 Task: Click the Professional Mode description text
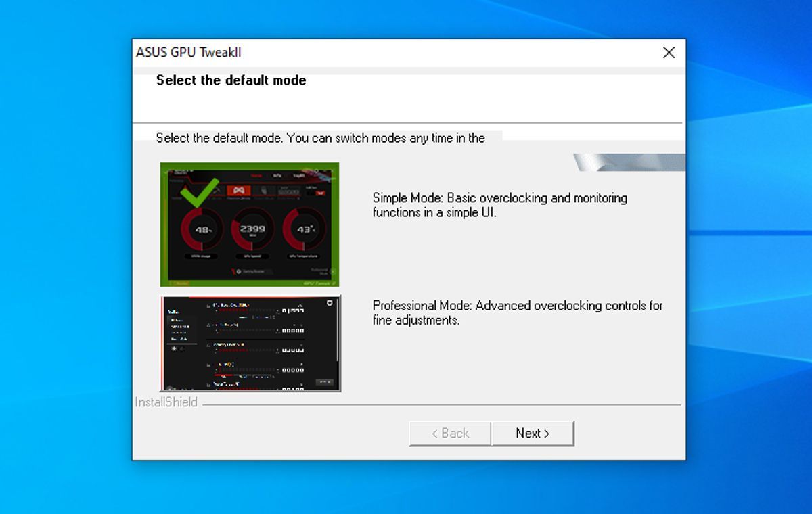pyautogui.click(x=518, y=312)
